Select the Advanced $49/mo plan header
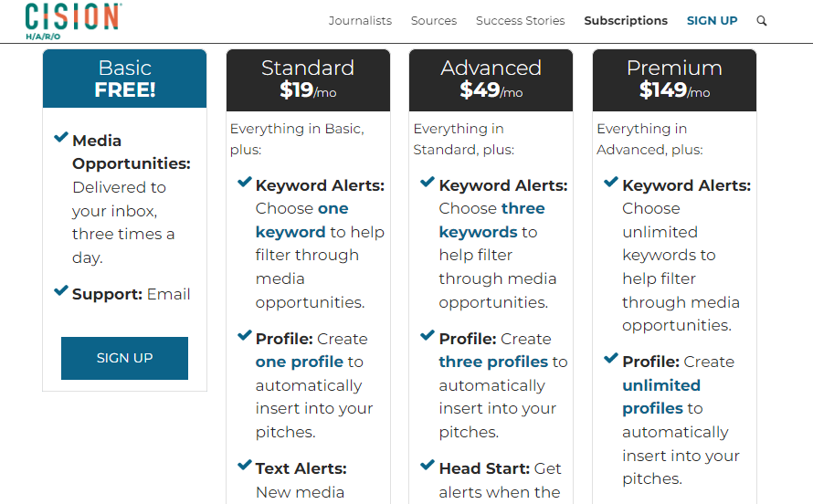813x504 pixels. [x=491, y=80]
